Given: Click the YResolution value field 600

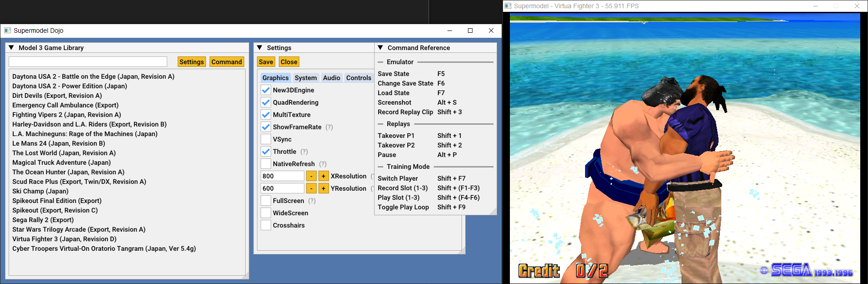Looking at the screenshot, I should (282, 188).
